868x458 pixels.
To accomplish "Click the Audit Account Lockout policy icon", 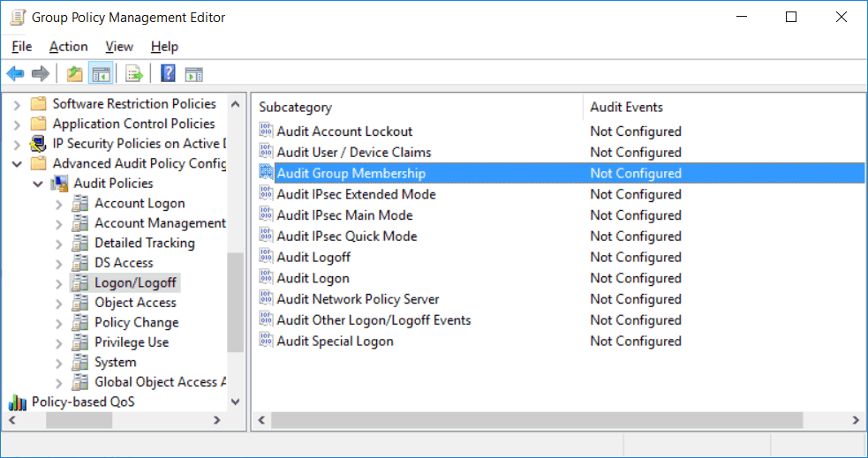I will tap(267, 131).
